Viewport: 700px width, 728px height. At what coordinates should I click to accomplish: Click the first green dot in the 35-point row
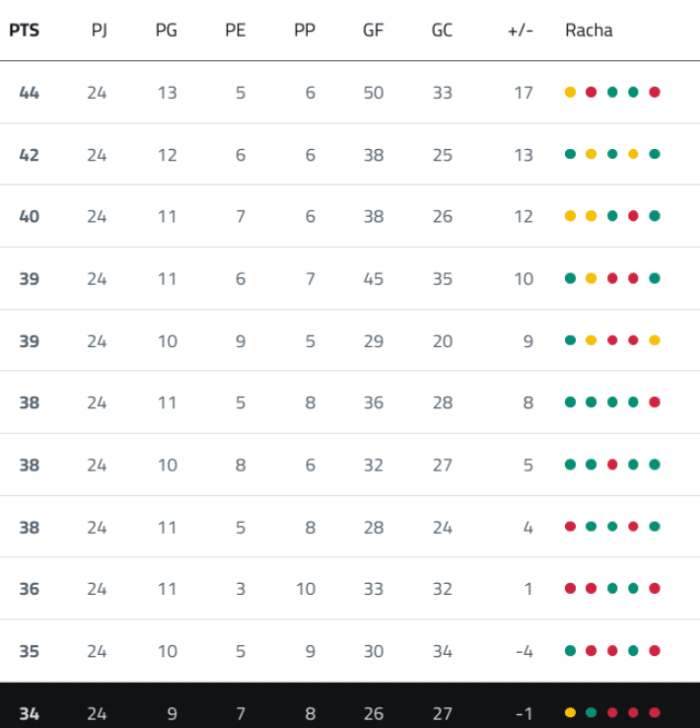pos(570,651)
